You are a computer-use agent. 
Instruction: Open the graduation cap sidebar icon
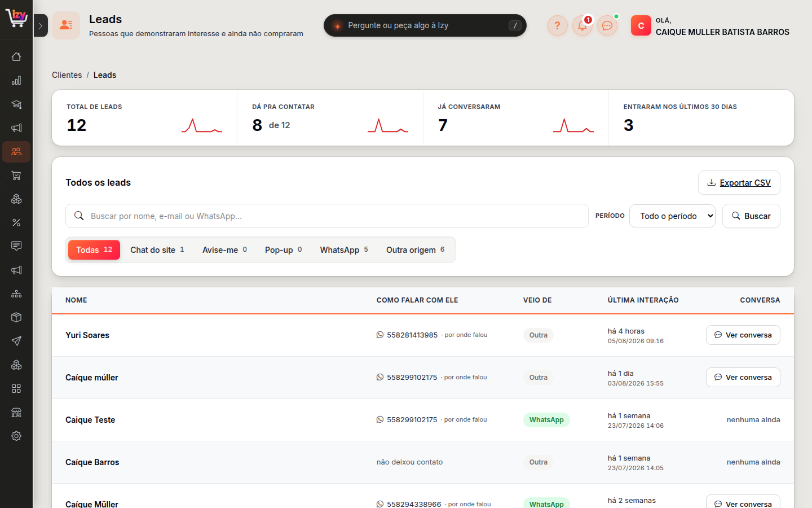16,104
